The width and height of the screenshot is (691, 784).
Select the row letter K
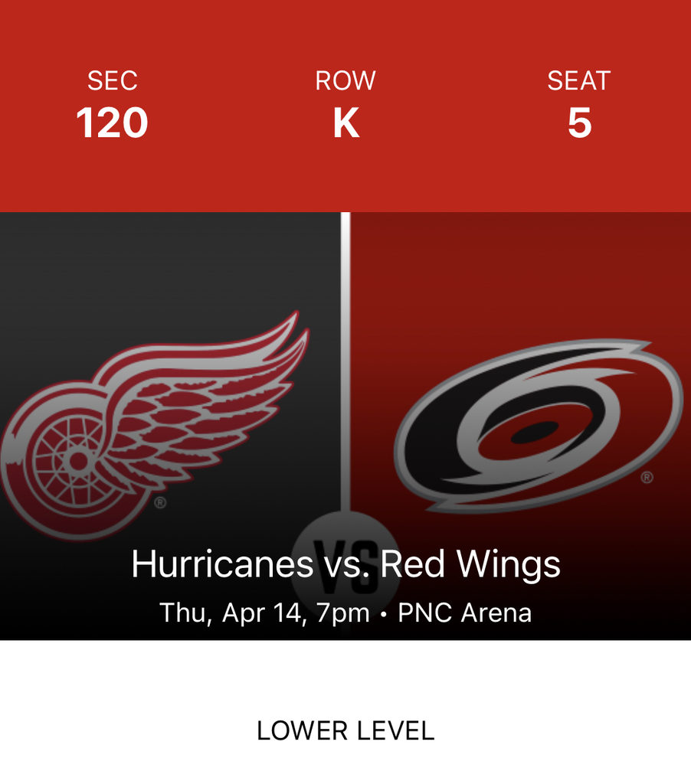click(x=345, y=123)
